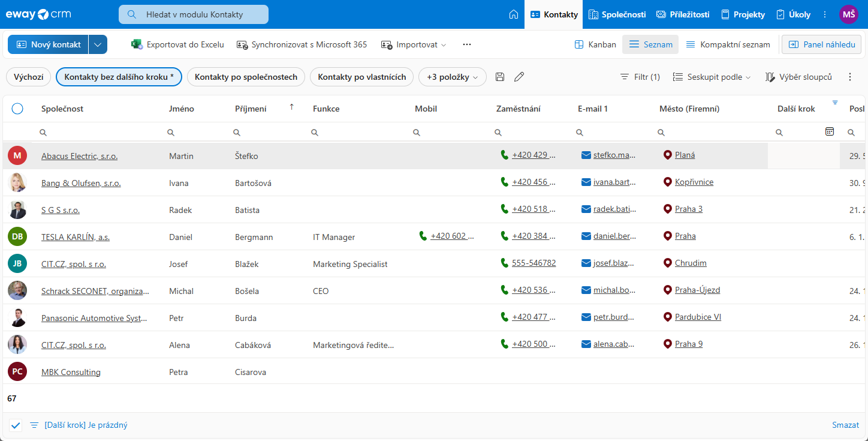The image size is (868, 441).
Task: Open the MŠ user profile avatar
Action: pos(848,14)
